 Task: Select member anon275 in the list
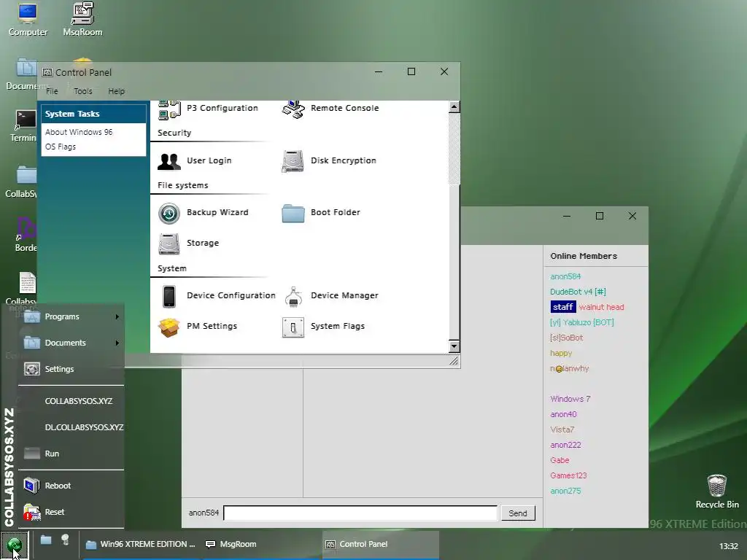[565, 491]
